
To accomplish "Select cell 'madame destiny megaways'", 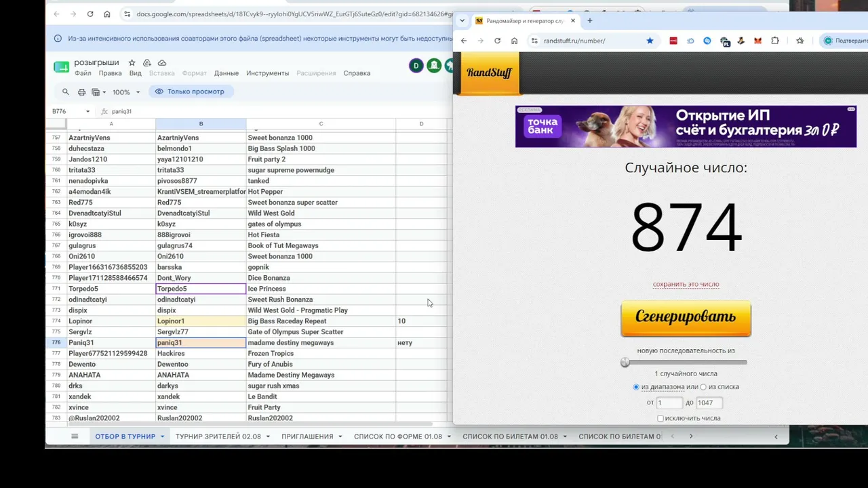I will [321, 343].
